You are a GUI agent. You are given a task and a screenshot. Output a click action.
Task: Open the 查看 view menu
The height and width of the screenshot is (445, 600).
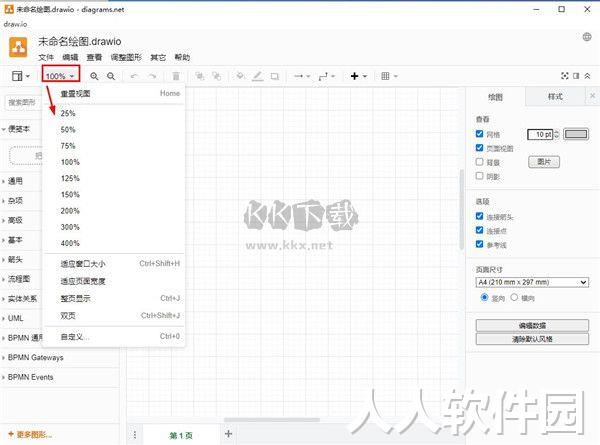tap(94, 57)
